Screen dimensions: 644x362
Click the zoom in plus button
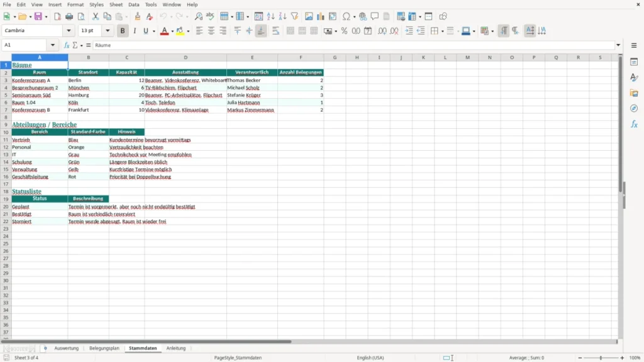(622, 358)
